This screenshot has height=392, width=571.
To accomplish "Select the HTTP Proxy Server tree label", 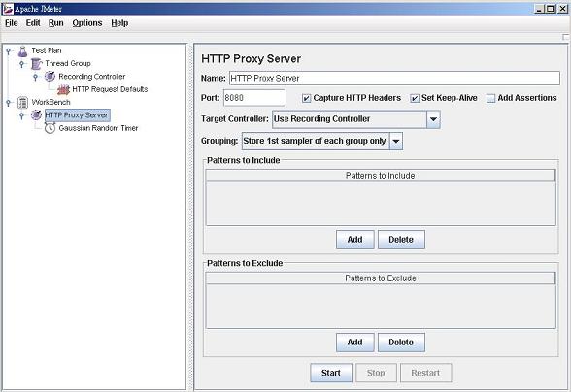I will pyautogui.click(x=77, y=115).
